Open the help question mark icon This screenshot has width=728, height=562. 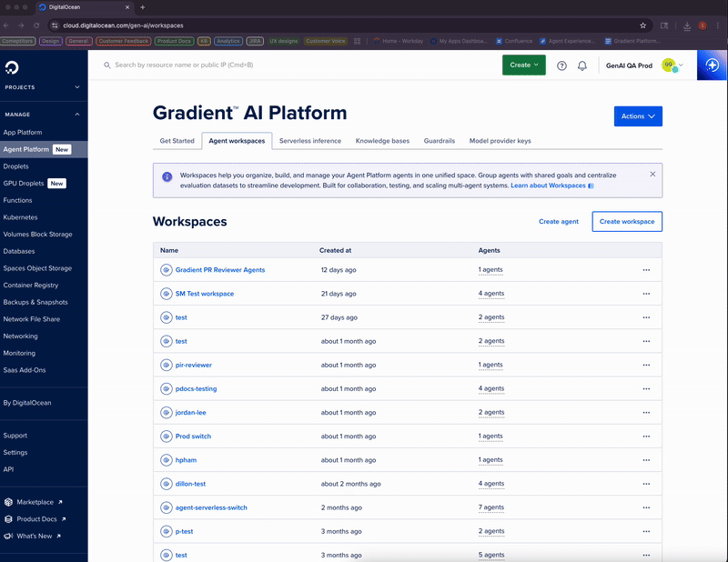pyautogui.click(x=561, y=65)
